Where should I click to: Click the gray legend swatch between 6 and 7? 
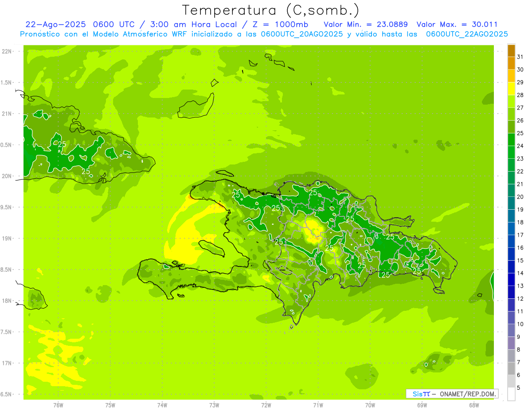tap(511, 368)
